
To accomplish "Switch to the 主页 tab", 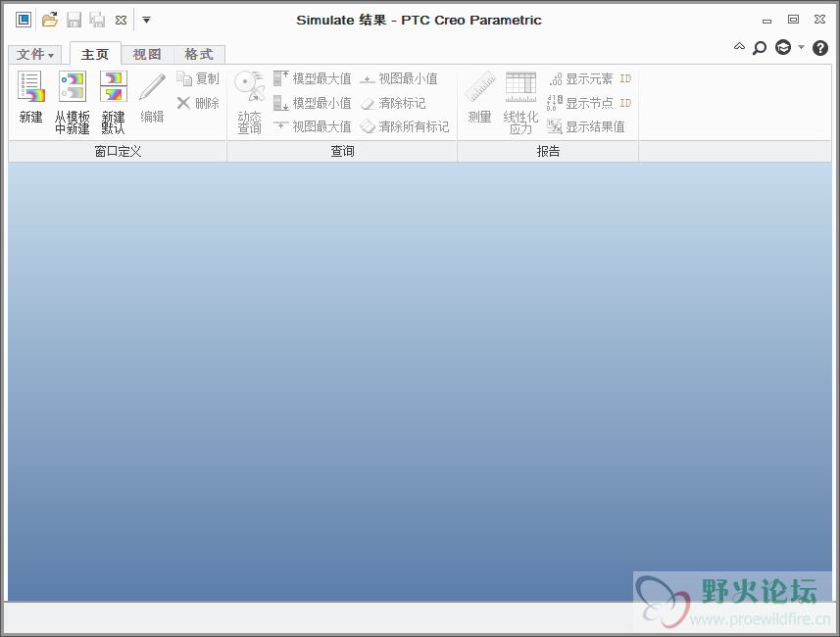I will click(x=95, y=54).
